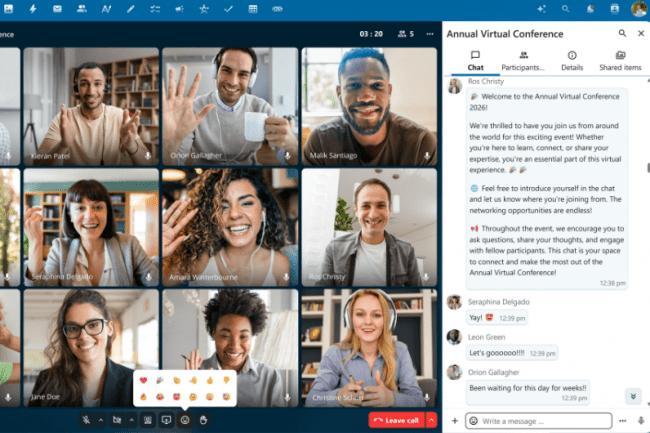Screen dimensions: 650x433
Task: Open the Shared items tab
Action: [x=620, y=61]
